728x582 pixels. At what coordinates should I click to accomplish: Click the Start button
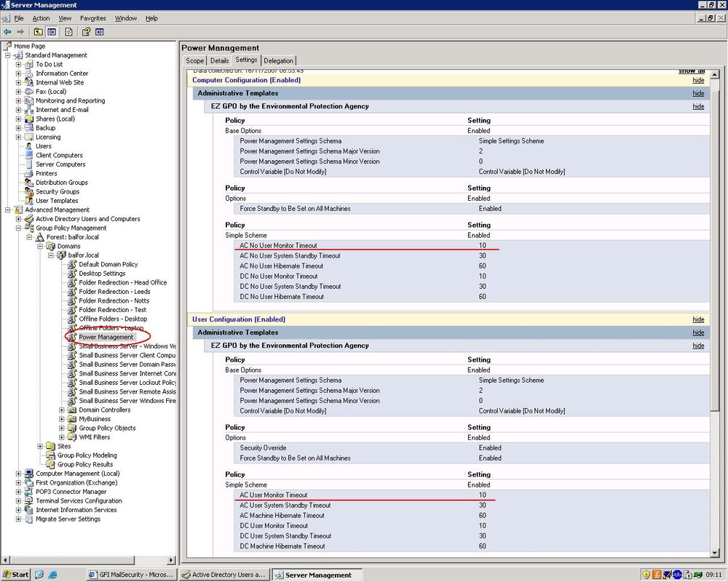[15, 575]
